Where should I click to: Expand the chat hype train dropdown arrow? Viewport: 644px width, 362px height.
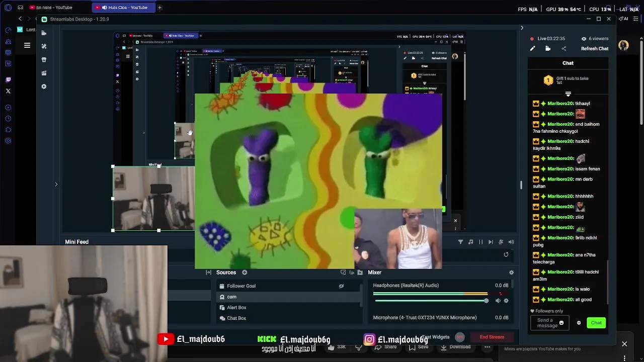568,94
